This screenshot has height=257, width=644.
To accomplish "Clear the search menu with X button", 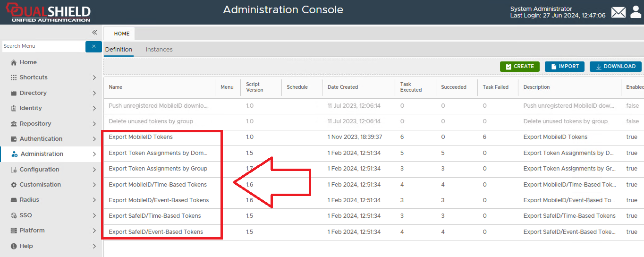I will click(93, 46).
